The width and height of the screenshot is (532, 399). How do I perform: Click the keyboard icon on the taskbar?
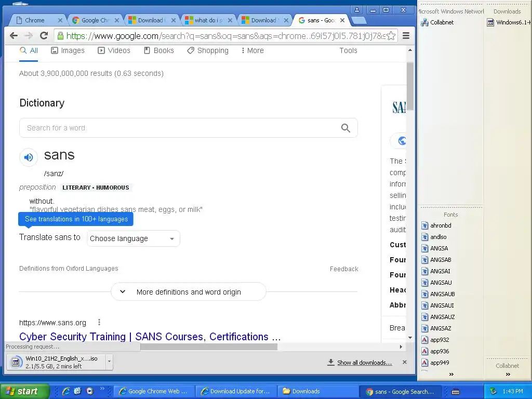[x=456, y=392]
